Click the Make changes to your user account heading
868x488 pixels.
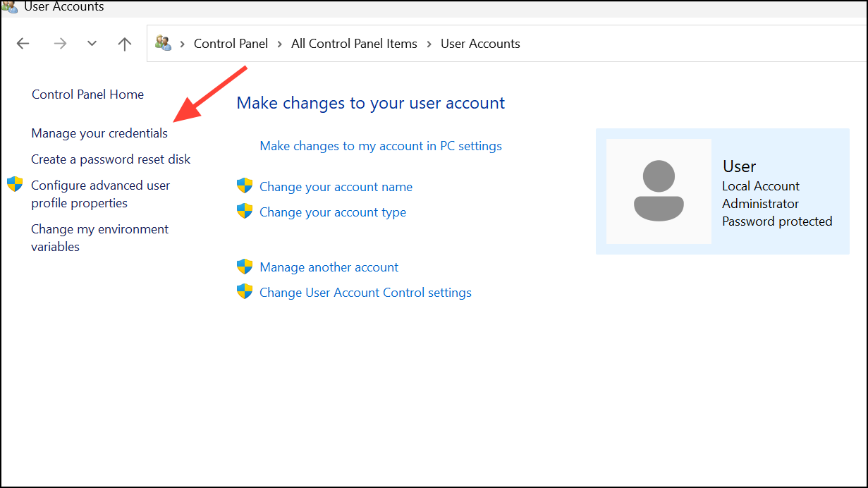[371, 103]
